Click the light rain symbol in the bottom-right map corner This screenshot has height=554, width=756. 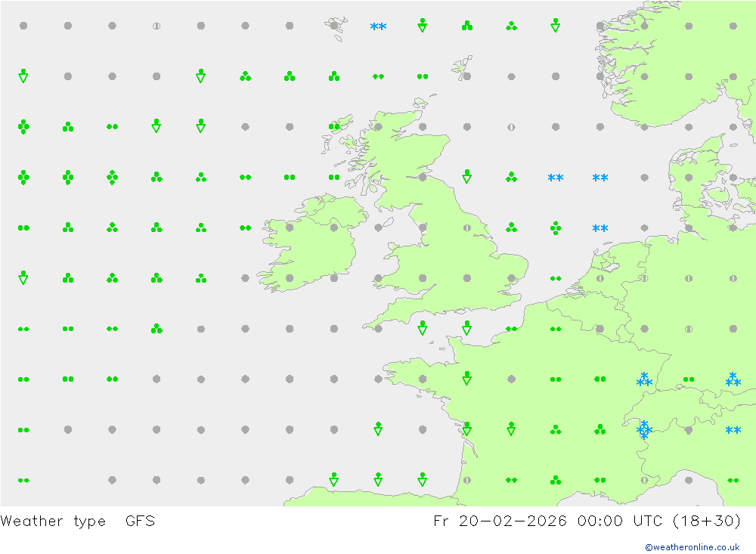pos(733,480)
